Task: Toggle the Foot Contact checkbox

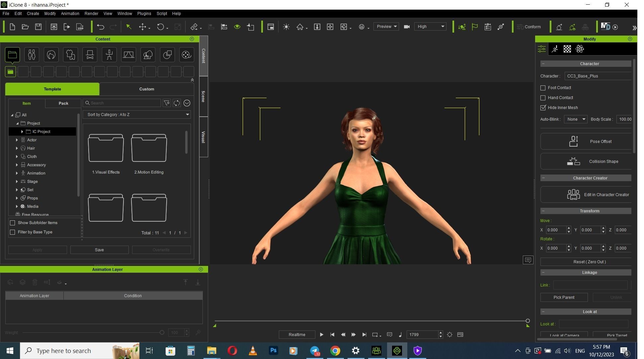Action: point(543,88)
